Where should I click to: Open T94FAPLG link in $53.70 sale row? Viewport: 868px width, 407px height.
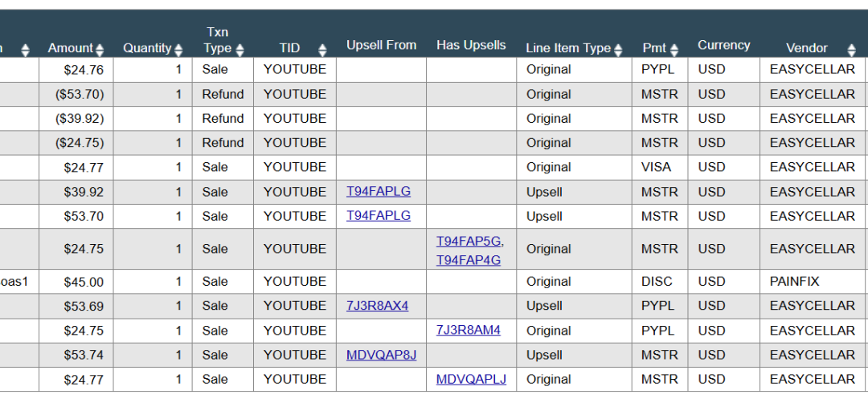coord(379,216)
